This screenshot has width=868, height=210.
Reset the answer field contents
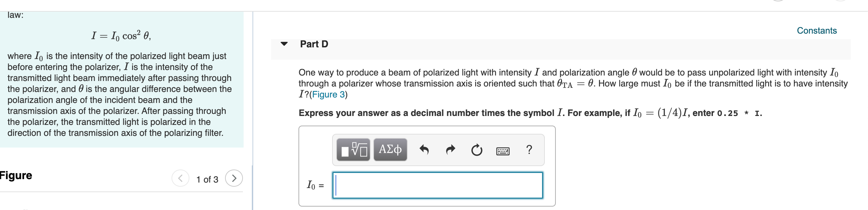coord(477,150)
